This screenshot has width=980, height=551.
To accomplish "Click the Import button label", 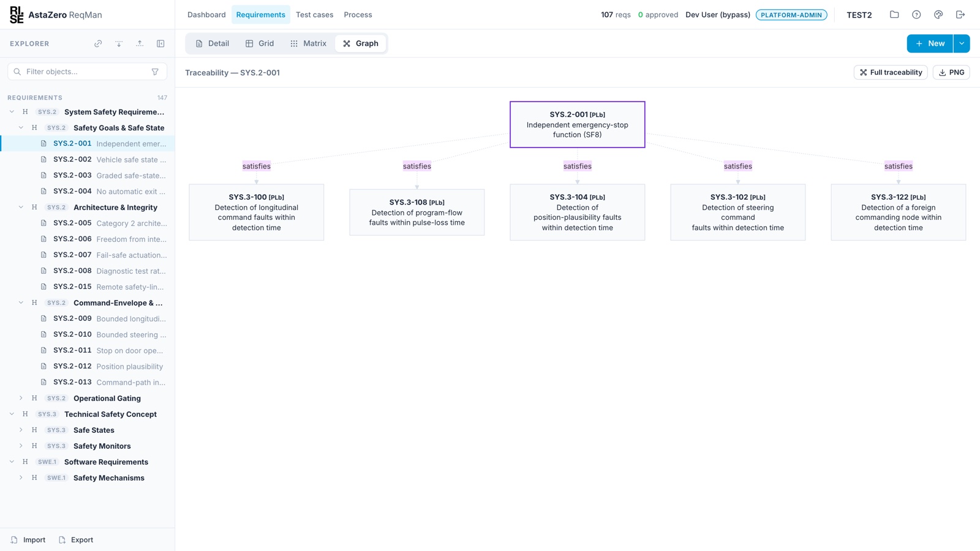I will [x=34, y=540].
